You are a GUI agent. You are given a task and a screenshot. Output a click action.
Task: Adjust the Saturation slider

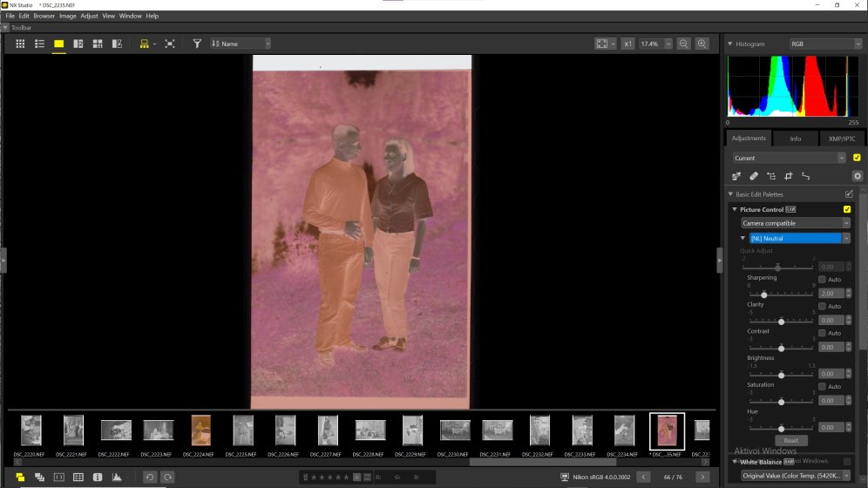[781, 402]
